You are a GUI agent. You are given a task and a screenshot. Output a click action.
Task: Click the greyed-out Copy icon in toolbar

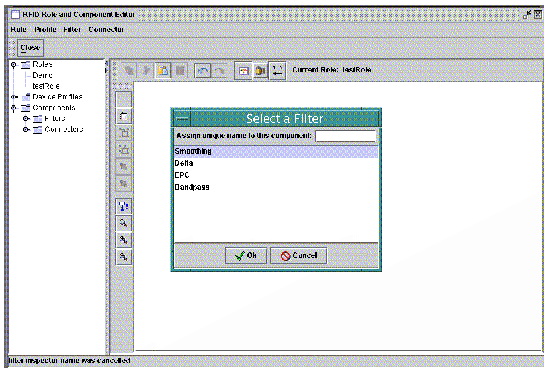click(x=129, y=71)
